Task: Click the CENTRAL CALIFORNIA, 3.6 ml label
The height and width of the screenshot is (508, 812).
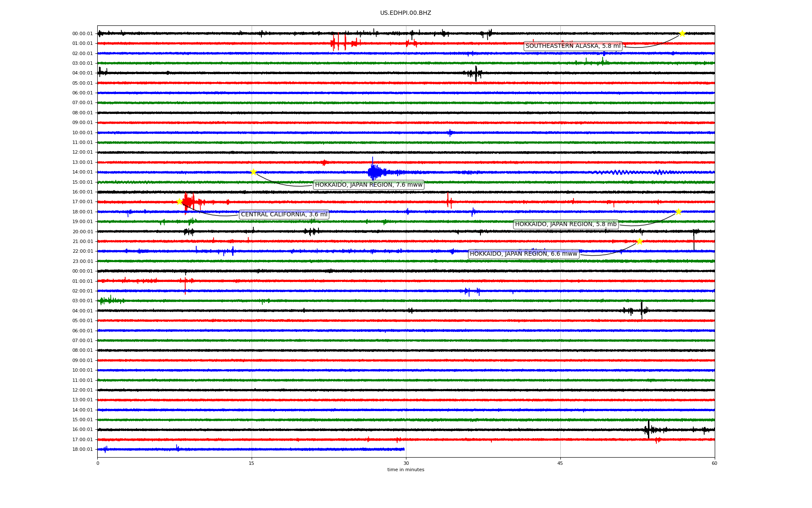Action: coord(284,215)
